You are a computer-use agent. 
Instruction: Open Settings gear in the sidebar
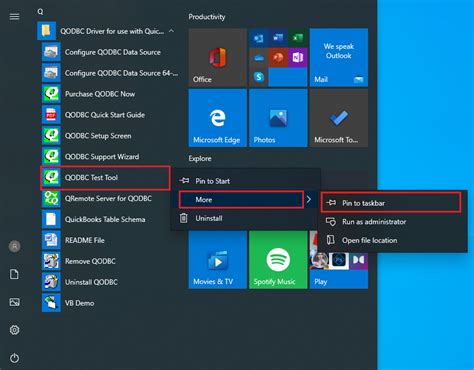tap(14, 330)
